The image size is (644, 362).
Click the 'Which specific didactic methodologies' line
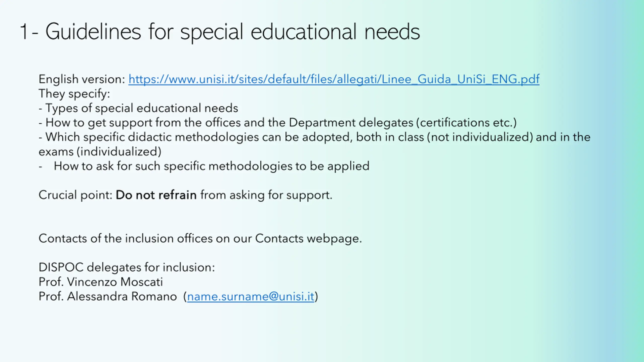coord(151,137)
